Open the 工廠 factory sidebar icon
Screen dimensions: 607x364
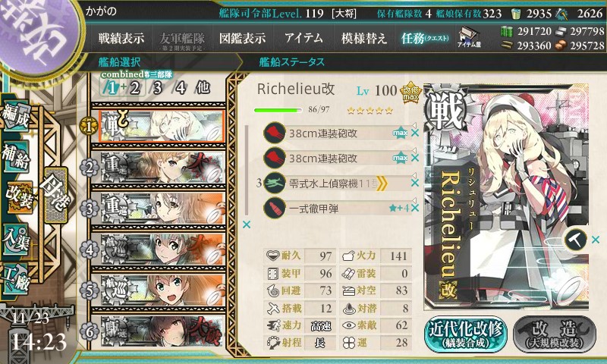[x=16, y=279]
